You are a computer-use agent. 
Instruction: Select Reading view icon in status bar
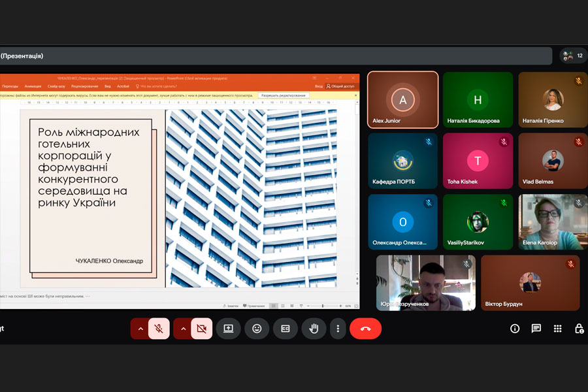coord(292,306)
